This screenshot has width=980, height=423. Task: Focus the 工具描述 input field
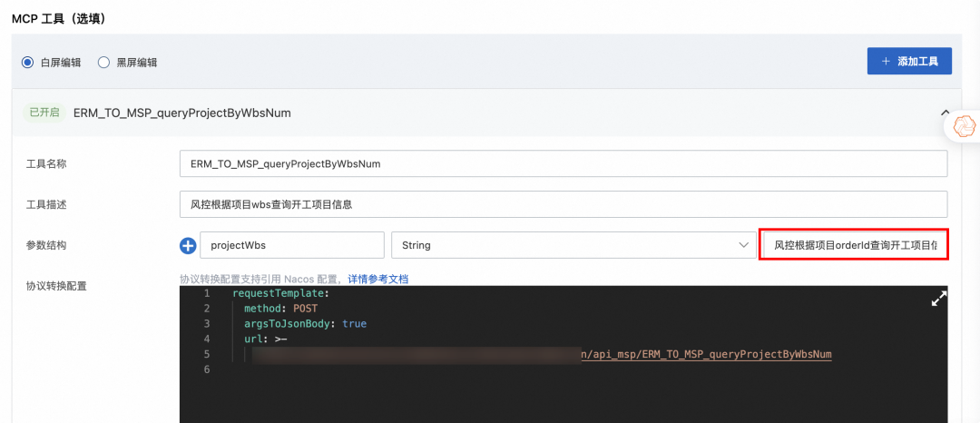click(x=563, y=204)
